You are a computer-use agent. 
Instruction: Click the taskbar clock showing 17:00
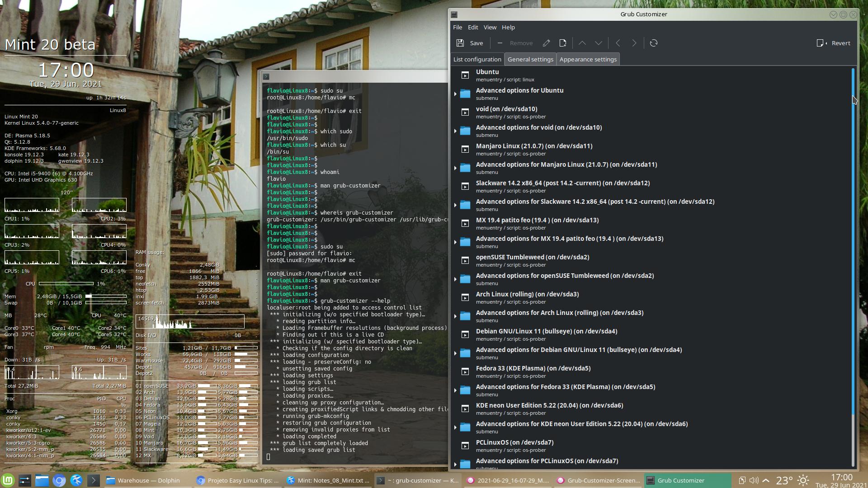coord(841,480)
